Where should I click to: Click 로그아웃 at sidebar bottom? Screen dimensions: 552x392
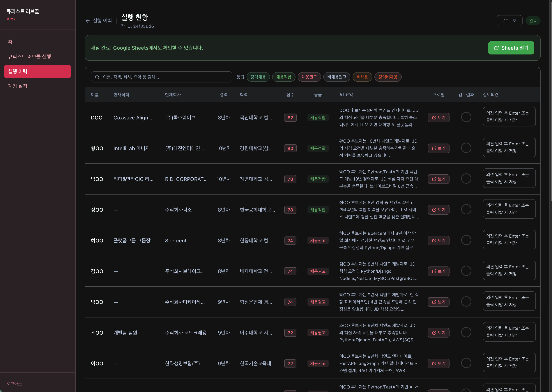pyautogui.click(x=14, y=384)
